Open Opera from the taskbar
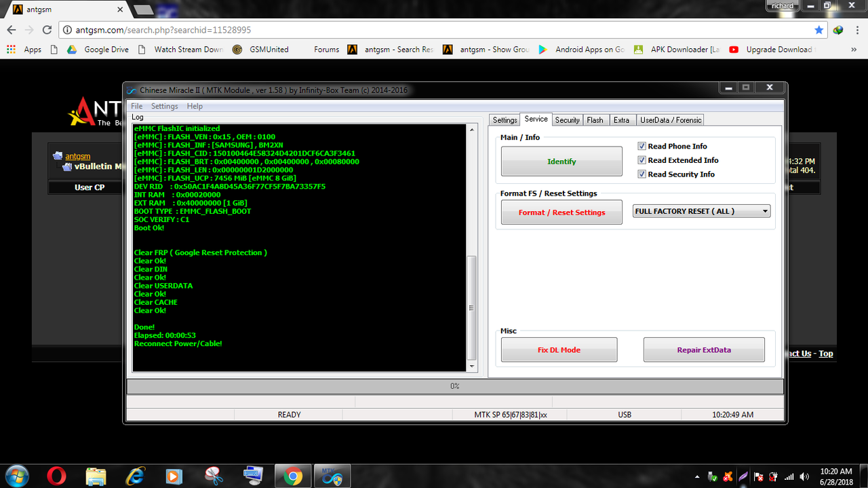The height and width of the screenshot is (488, 868). click(57, 476)
